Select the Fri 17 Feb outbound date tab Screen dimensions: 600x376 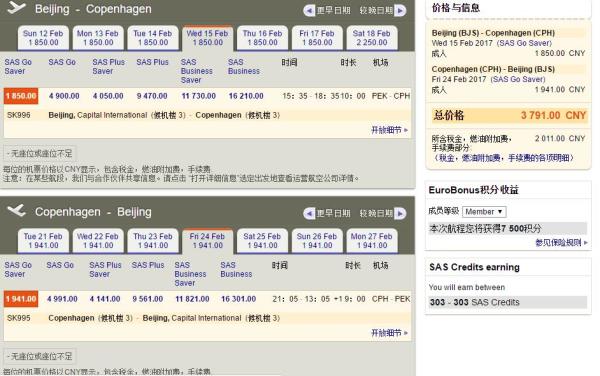tap(317, 38)
